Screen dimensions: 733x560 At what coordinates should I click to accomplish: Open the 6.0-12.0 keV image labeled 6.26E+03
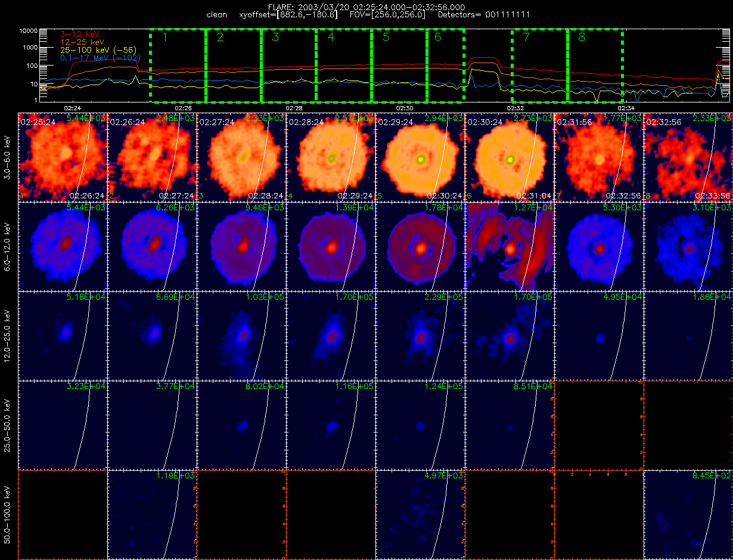tap(153, 246)
